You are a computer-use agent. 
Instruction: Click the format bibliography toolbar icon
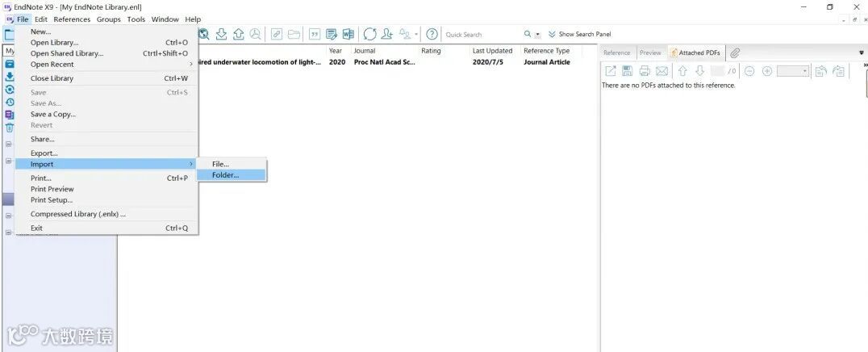click(332, 35)
